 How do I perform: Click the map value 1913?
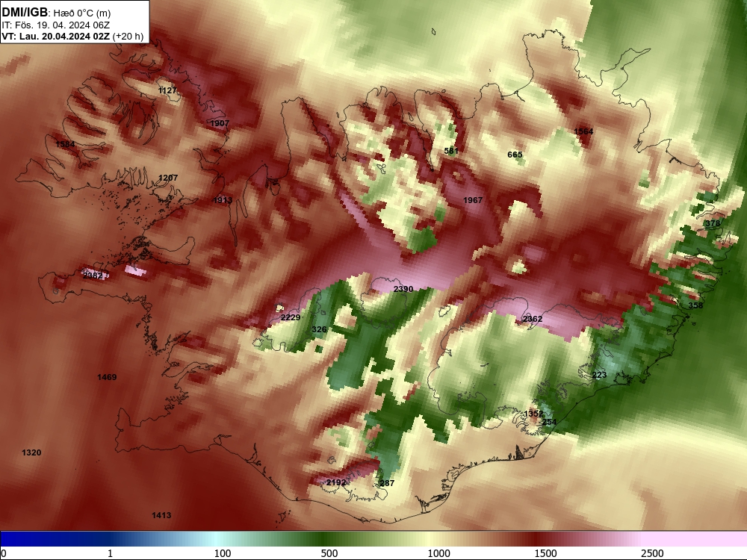click(x=223, y=200)
